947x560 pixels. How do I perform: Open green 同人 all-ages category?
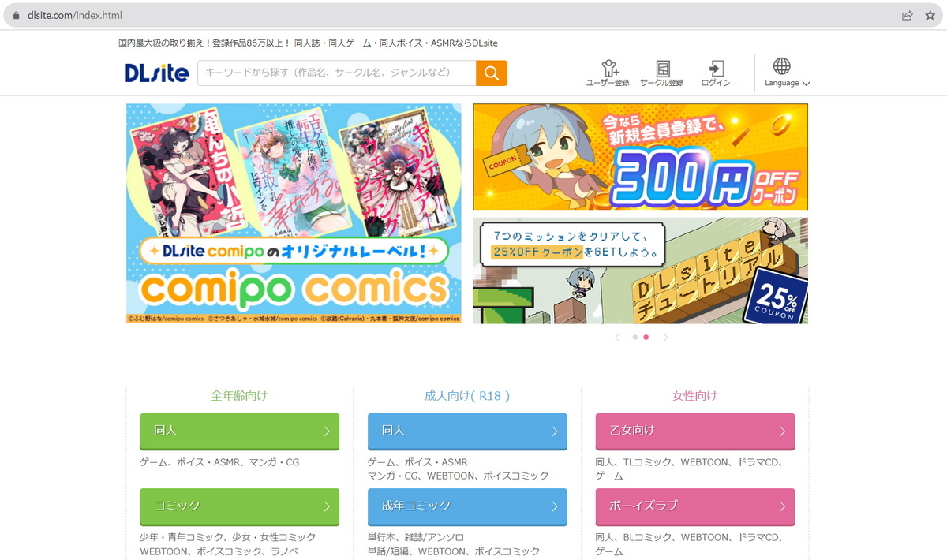[x=240, y=431]
